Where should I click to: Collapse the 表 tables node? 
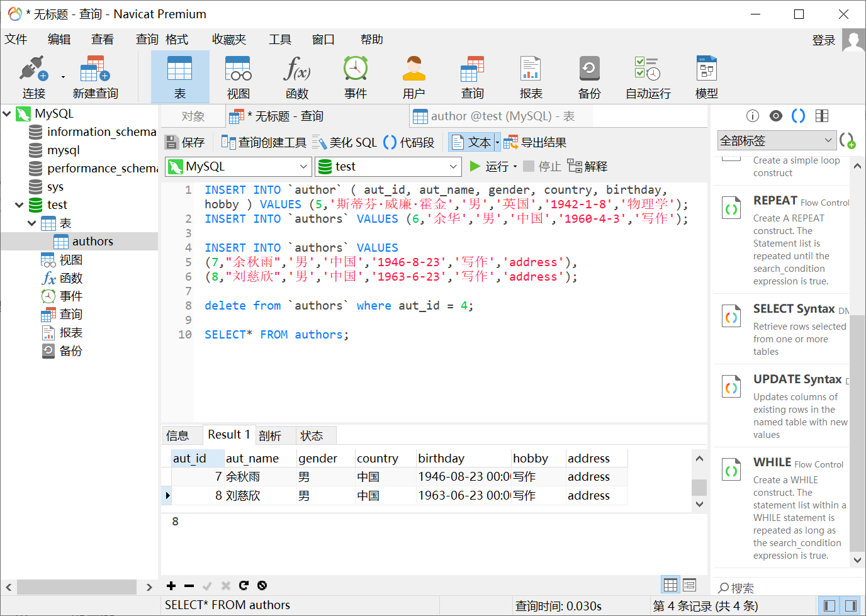(x=32, y=223)
